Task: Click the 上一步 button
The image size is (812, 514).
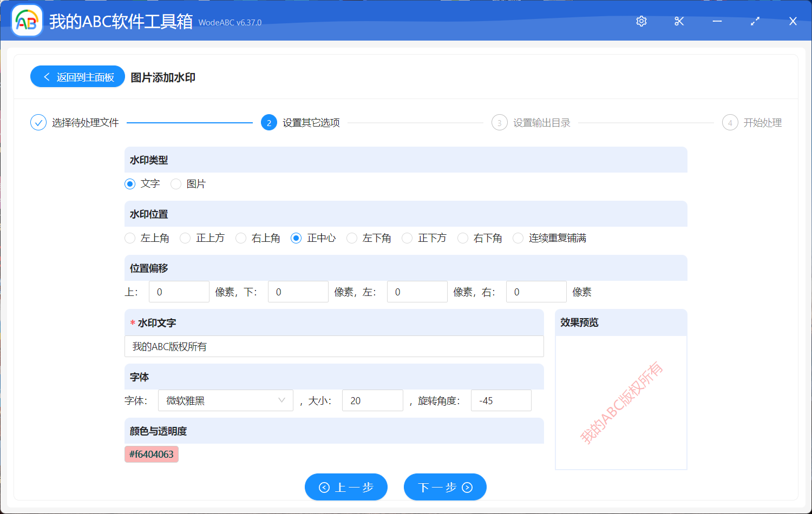Action: click(x=346, y=487)
